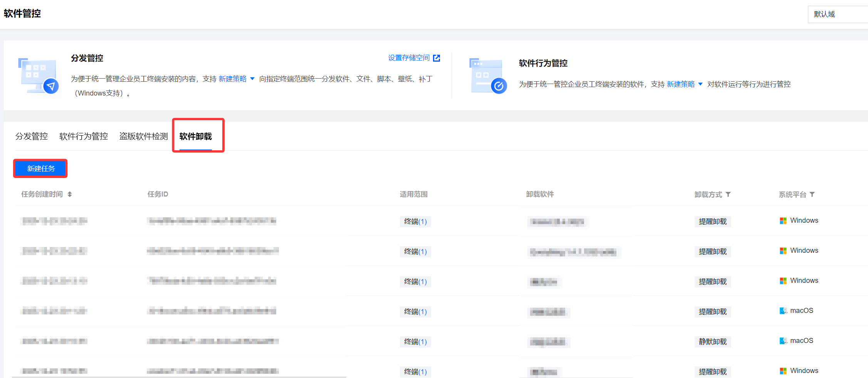This screenshot has height=378, width=868.
Task: Open the 系统平台 column filter icon
Action: click(x=812, y=195)
